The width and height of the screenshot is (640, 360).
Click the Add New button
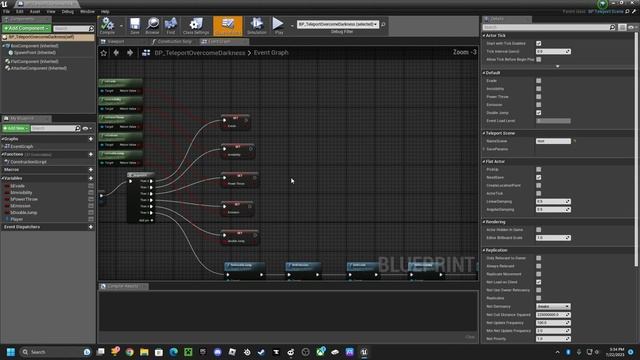coord(16,128)
